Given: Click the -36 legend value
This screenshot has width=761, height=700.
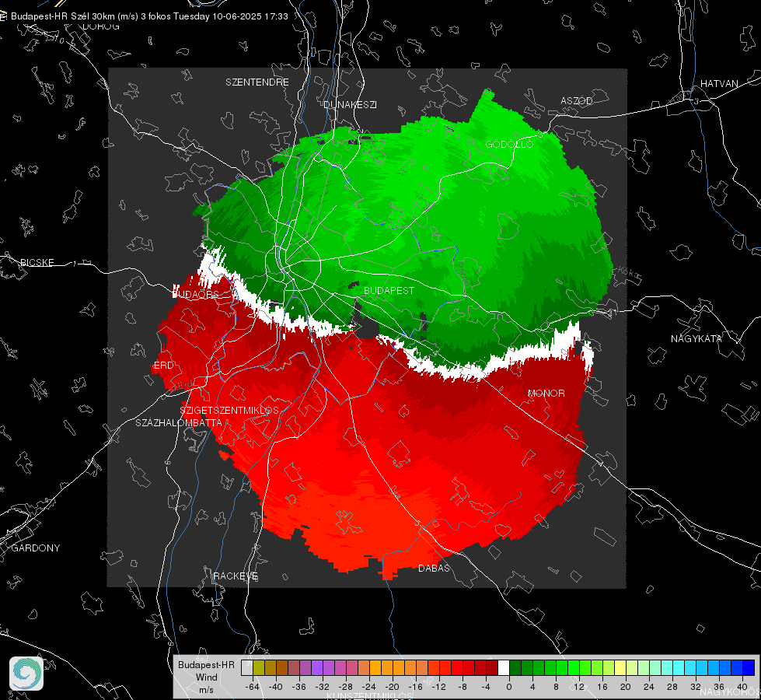Looking at the screenshot, I should click(x=299, y=687).
